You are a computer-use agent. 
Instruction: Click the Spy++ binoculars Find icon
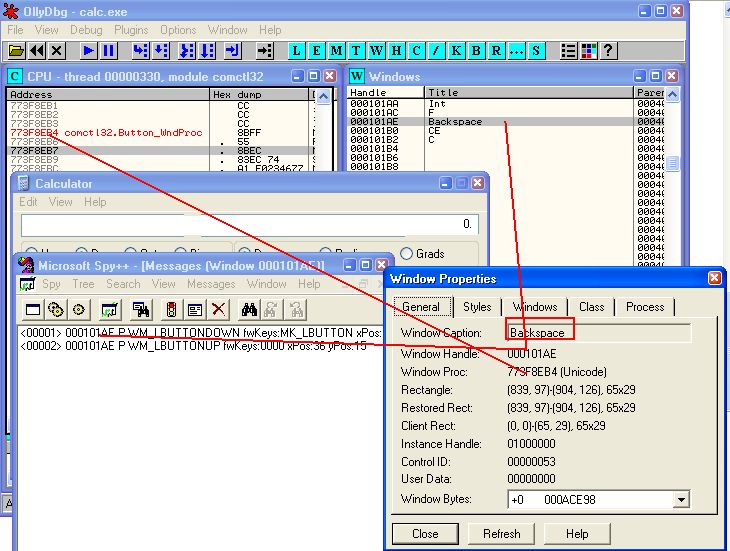[x=249, y=309]
